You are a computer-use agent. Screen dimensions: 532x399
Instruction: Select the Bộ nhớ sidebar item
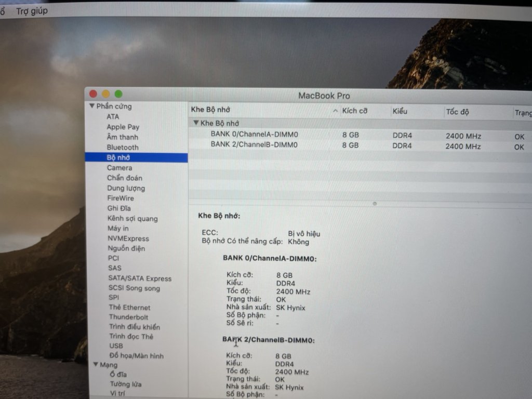137,157
